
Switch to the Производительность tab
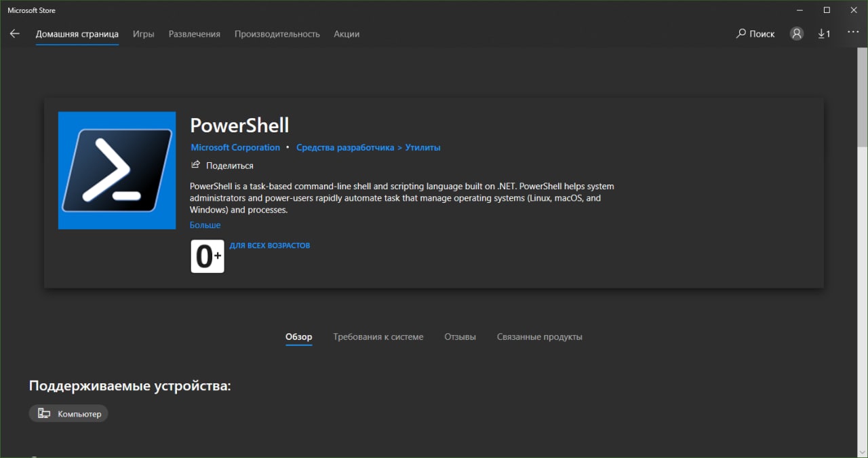click(x=277, y=34)
